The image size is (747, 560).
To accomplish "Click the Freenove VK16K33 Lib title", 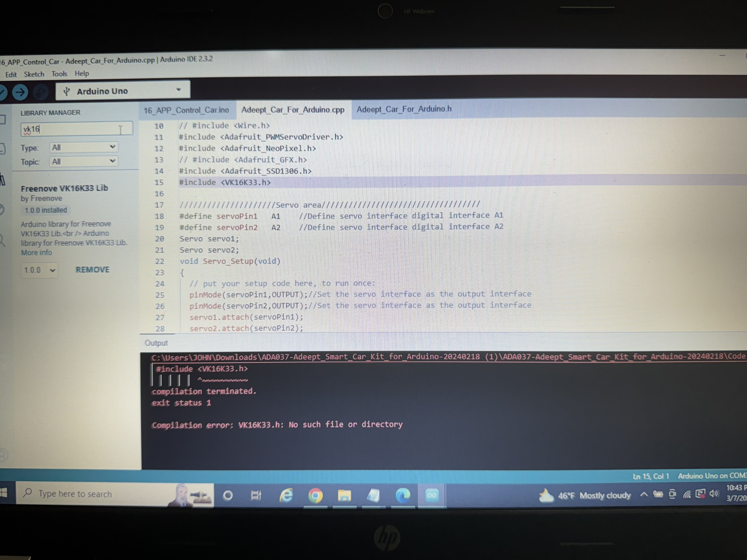I will [x=64, y=188].
